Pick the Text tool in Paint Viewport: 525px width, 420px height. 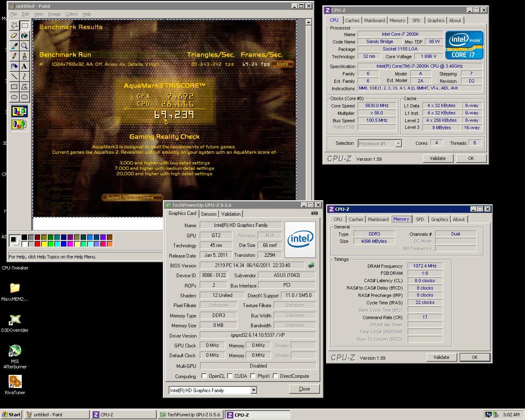click(x=25, y=66)
